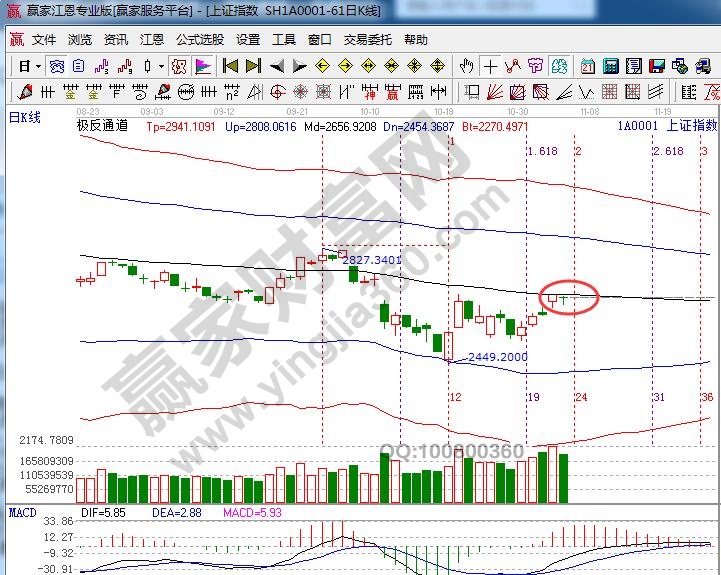Expand the 日 period dropdown arrow
The height and width of the screenshot is (575, 721).
click(x=38, y=67)
